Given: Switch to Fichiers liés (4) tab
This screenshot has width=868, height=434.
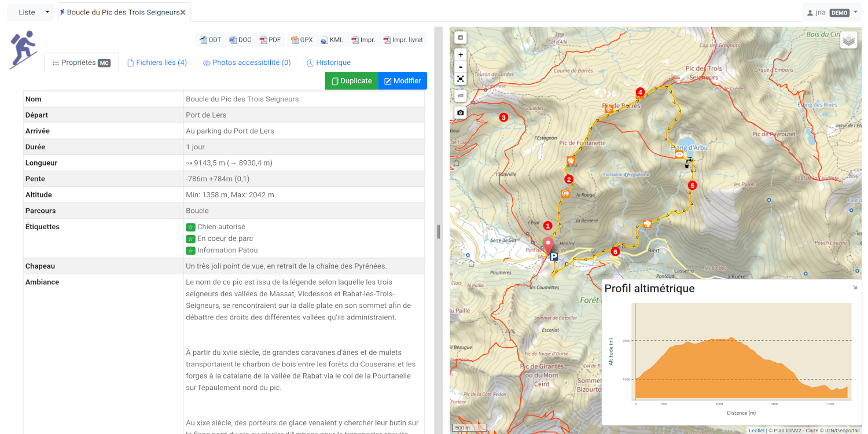Looking at the screenshot, I should coord(157,62).
